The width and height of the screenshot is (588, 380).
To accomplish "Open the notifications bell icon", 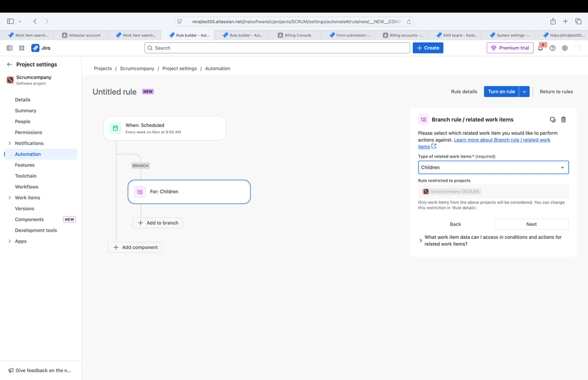I will [x=540, y=48].
